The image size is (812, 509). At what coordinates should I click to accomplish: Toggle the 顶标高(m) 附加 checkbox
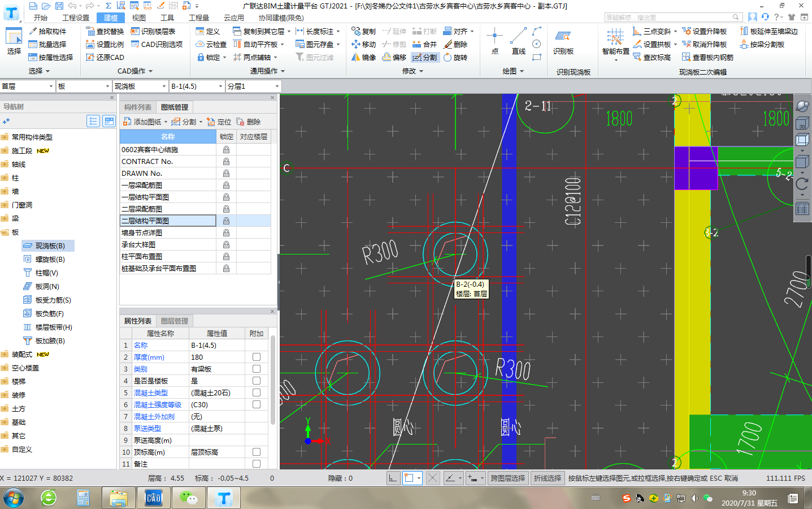pyautogui.click(x=257, y=452)
